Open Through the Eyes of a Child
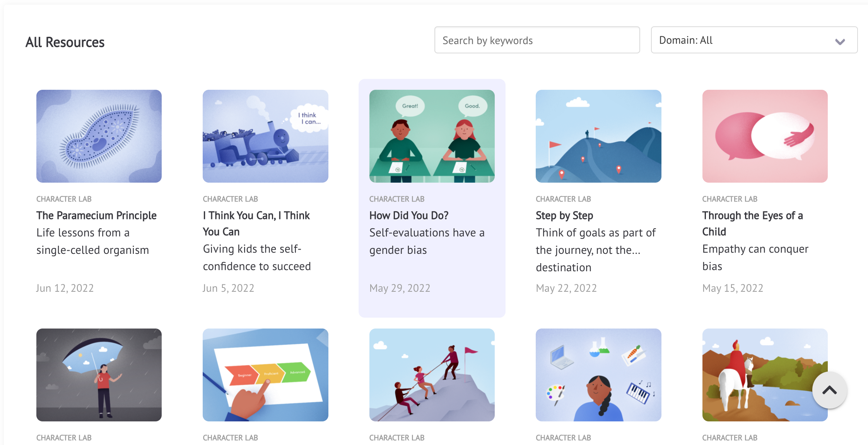The image size is (868, 445). [x=752, y=223]
